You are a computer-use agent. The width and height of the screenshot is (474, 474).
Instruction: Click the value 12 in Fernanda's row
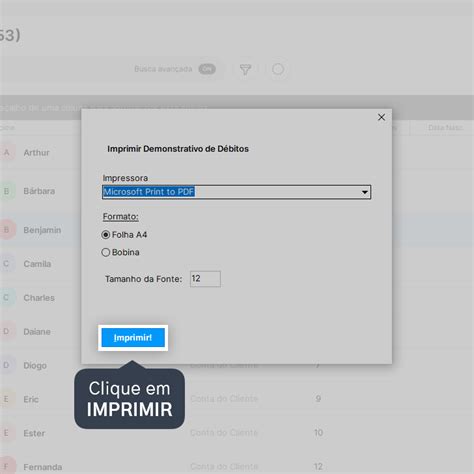coord(318,466)
